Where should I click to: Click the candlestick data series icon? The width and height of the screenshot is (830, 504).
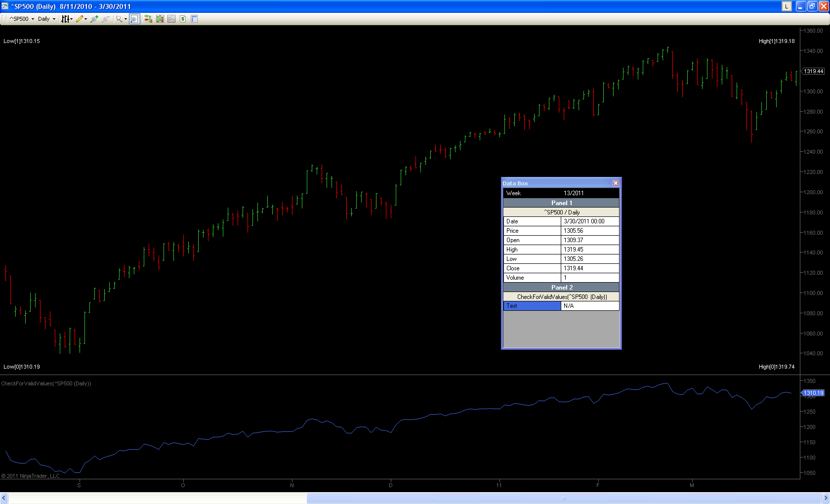[x=160, y=19]
